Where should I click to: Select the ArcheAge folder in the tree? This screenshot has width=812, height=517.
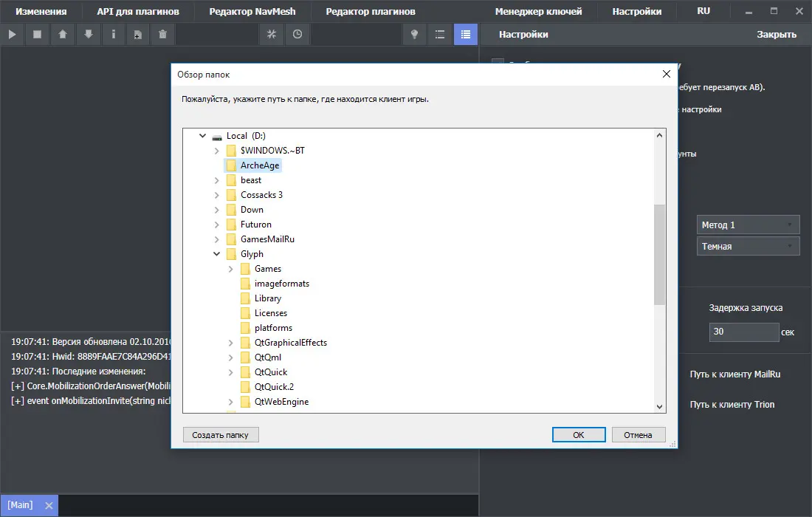[260, 165]
